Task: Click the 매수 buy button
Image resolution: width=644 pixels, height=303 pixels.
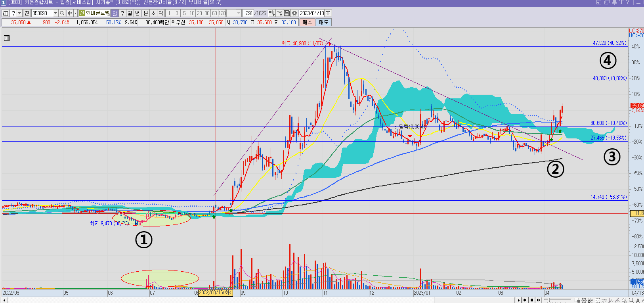Action: point(308,22)
